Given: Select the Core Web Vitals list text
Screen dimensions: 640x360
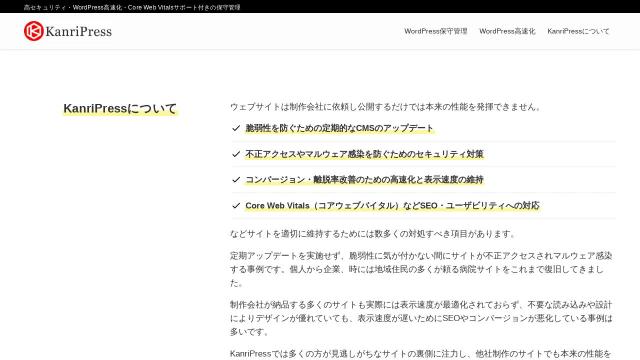Looking at the screenshot, I should point(392,205).
